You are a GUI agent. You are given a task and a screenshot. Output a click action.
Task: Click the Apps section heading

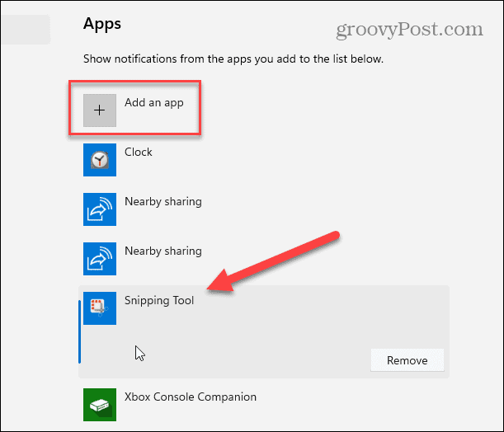[102, 23]
